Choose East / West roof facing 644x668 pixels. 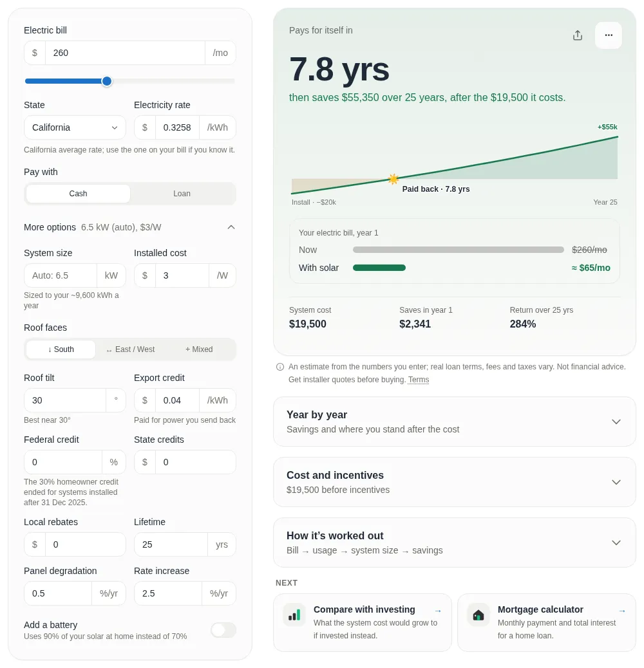click(x=131, y=349)
